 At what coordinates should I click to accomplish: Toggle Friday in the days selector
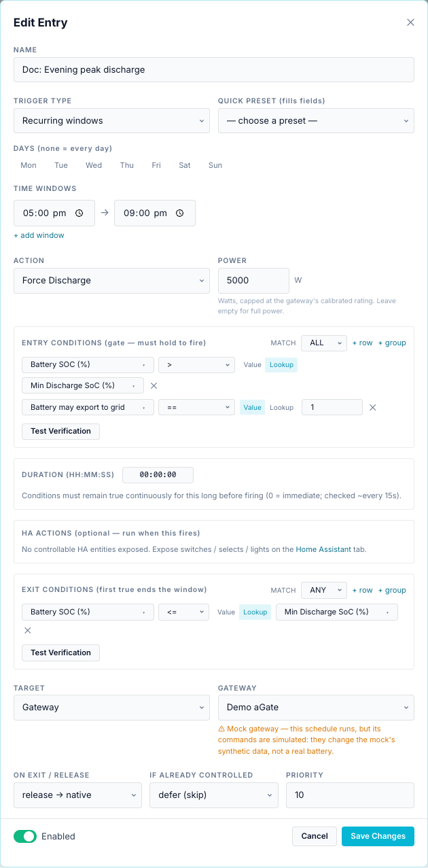pyautogui.click(x=156, y=165)
